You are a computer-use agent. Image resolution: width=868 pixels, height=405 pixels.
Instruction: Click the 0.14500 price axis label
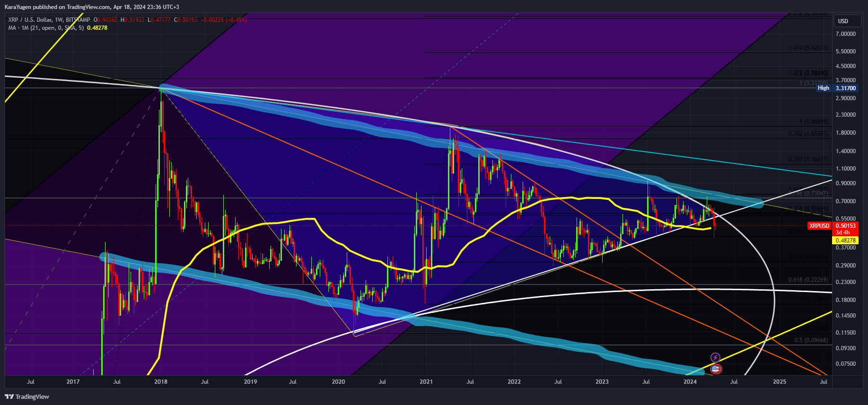click(x=846, y=316)
